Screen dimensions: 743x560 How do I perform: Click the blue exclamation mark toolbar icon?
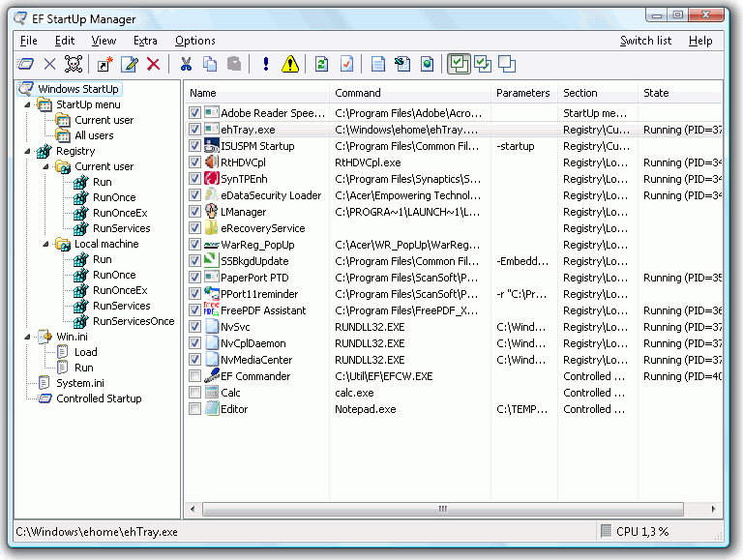(x=266, y=65)
